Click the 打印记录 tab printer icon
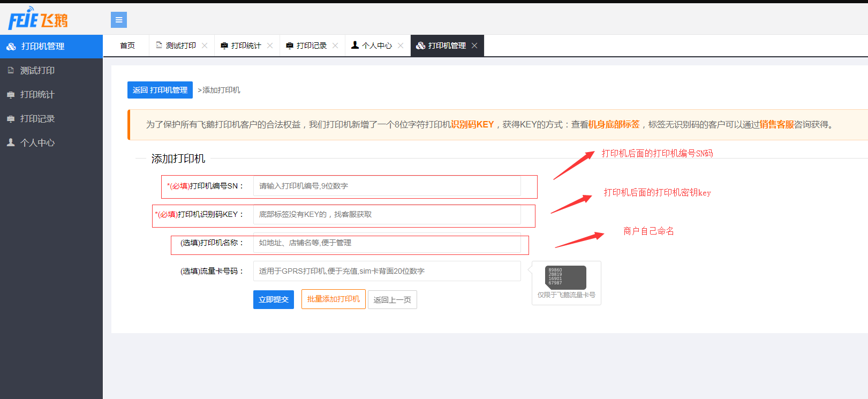The height and width of the screenshot is (399, 868). [290, 46]
